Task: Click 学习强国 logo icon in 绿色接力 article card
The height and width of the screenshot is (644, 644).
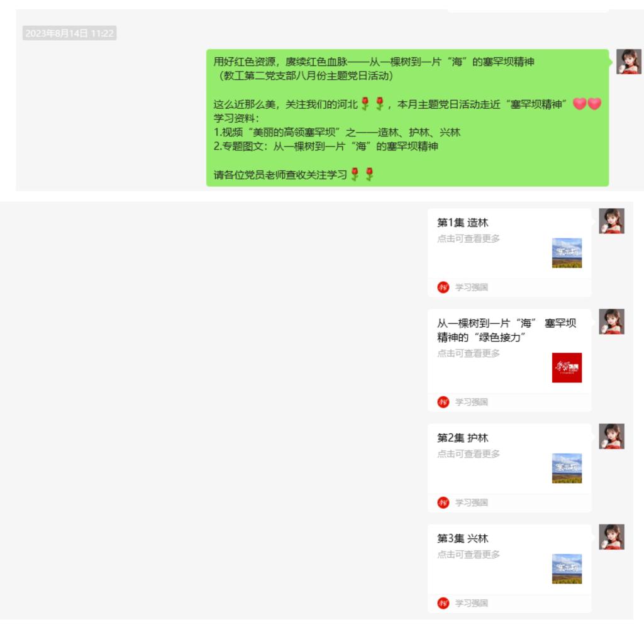Action: click(x=443, y=402)
